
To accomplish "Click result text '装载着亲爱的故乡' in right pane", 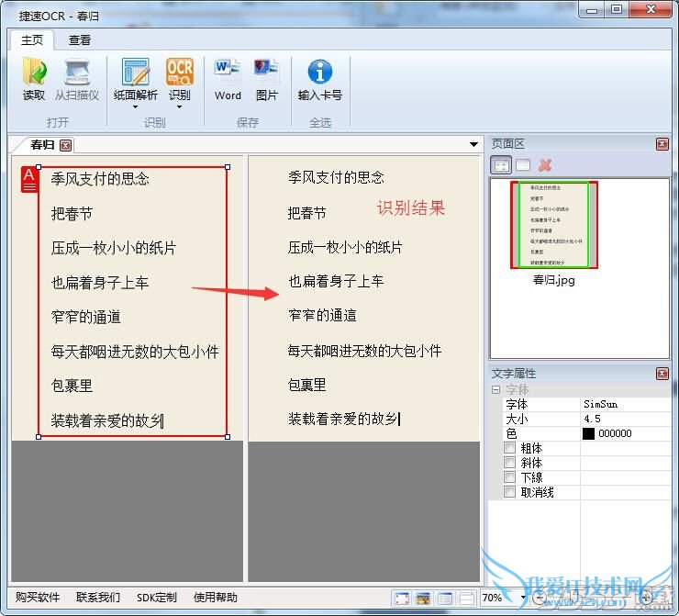I will tap(343, 419).
